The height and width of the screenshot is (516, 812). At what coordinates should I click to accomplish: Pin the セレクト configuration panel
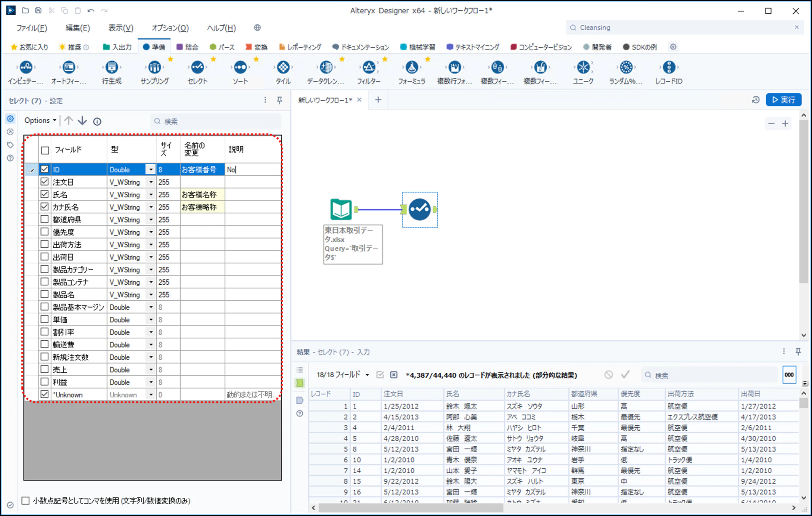click(279, 100)
